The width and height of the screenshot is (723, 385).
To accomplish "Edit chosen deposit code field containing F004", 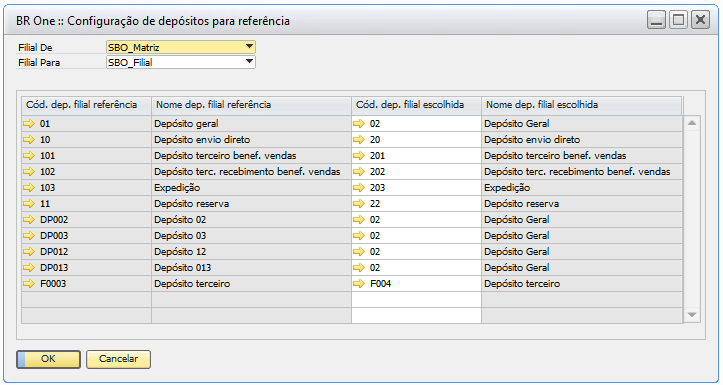I will pos(416,284).
